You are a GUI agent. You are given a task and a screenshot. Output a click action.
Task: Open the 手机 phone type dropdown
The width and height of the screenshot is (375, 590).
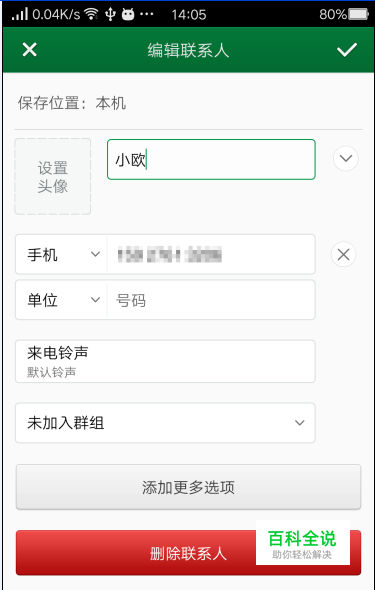pyautogui.click(x=61, y=254)
